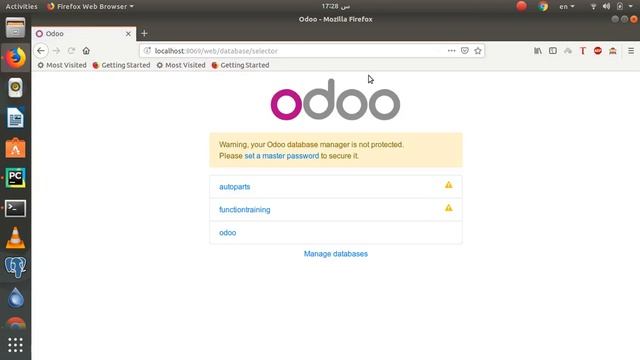This screenshot has width=640, height=360.
Task: Expand the Firefox Web Browser app menu
Action: coord(91,7)
